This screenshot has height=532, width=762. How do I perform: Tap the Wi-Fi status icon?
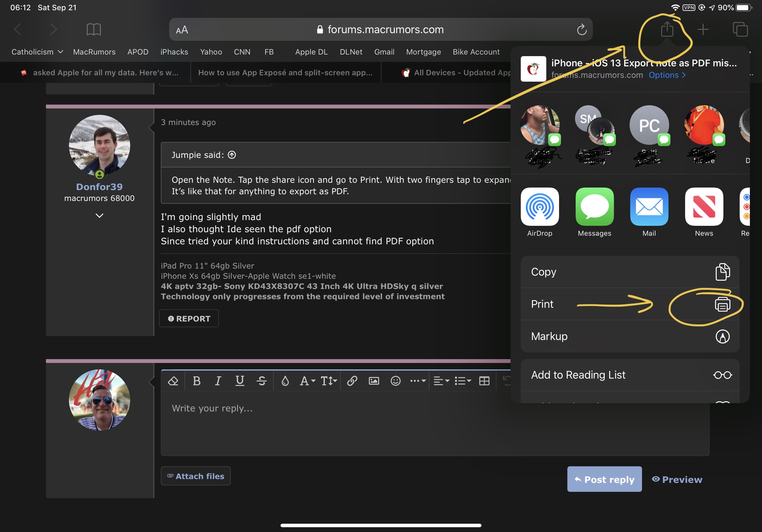click(675, 7)
